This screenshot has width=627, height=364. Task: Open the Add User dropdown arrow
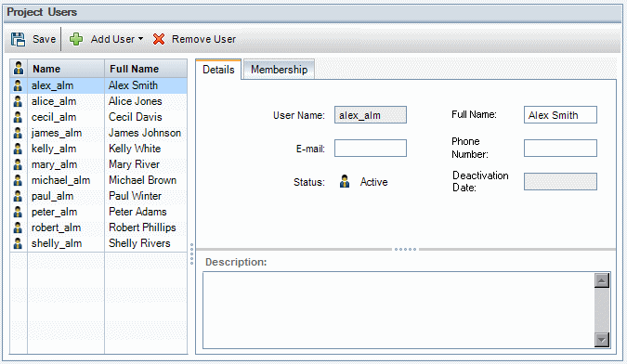tap(140, 39)
